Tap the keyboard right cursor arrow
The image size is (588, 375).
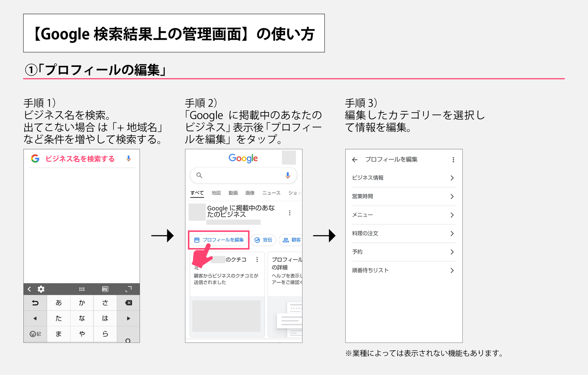click(128, 318)
